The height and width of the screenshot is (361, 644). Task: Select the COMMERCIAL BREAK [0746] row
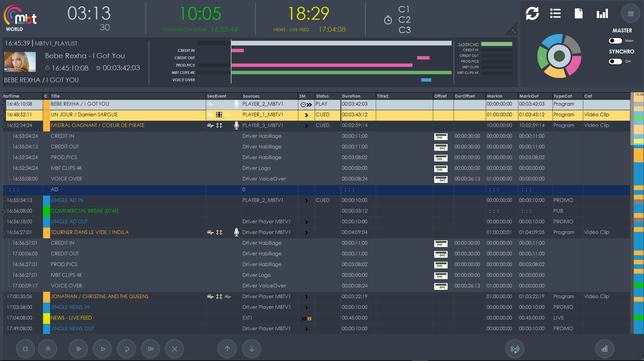(x=316, y=211)
